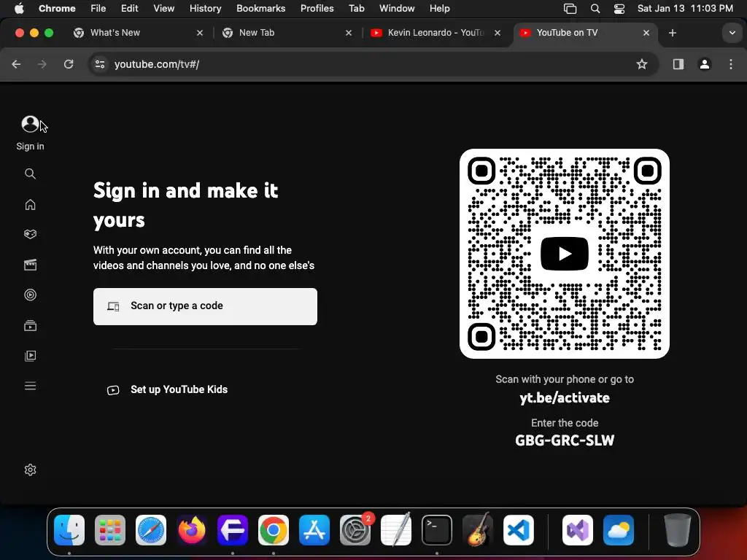Click the QR code image
The image size is (747, 560).
pyautogui.click(x=565, y=254)
